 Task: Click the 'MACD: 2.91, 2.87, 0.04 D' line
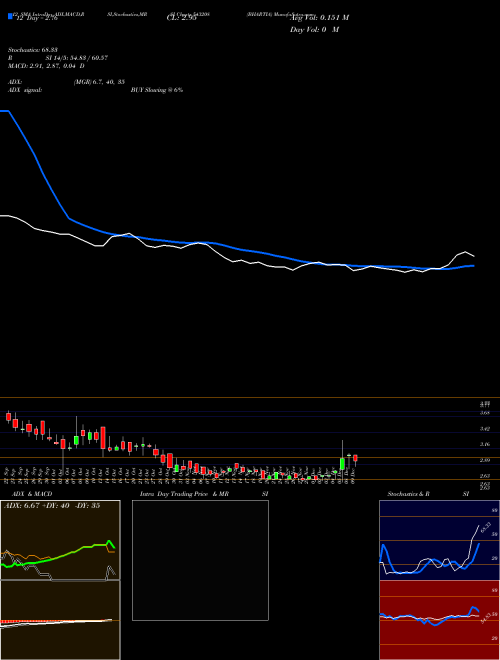(x=46, y=66)
